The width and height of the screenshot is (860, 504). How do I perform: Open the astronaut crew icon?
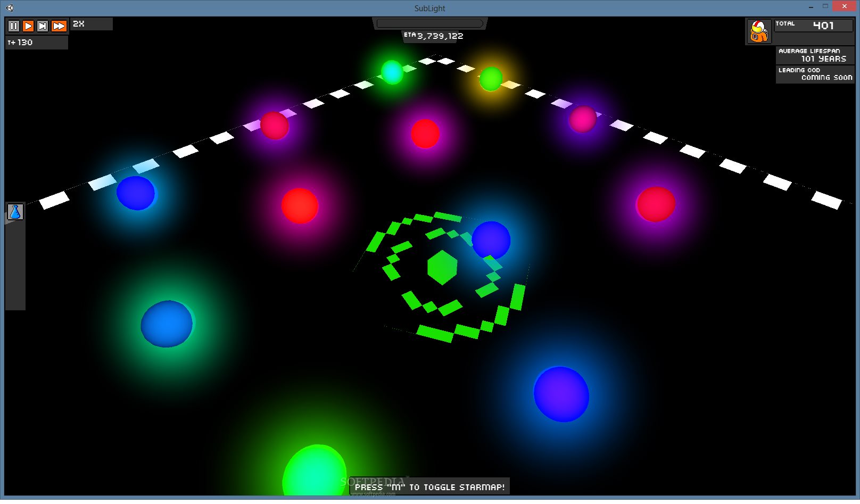759,31
